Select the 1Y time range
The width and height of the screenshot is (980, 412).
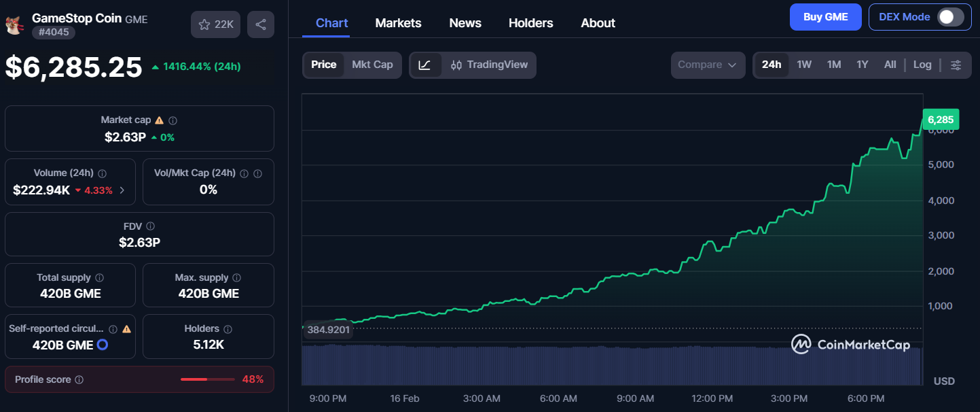(863, 65)
